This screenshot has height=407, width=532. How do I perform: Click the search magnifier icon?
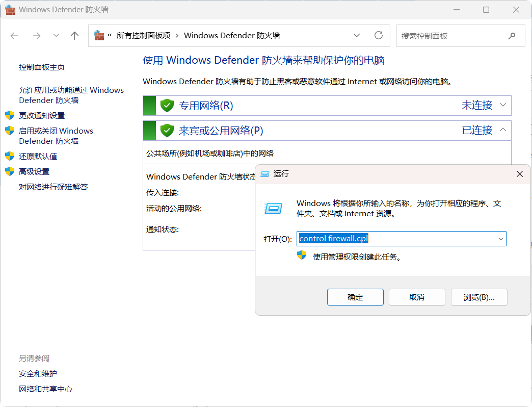coord(512,36)
